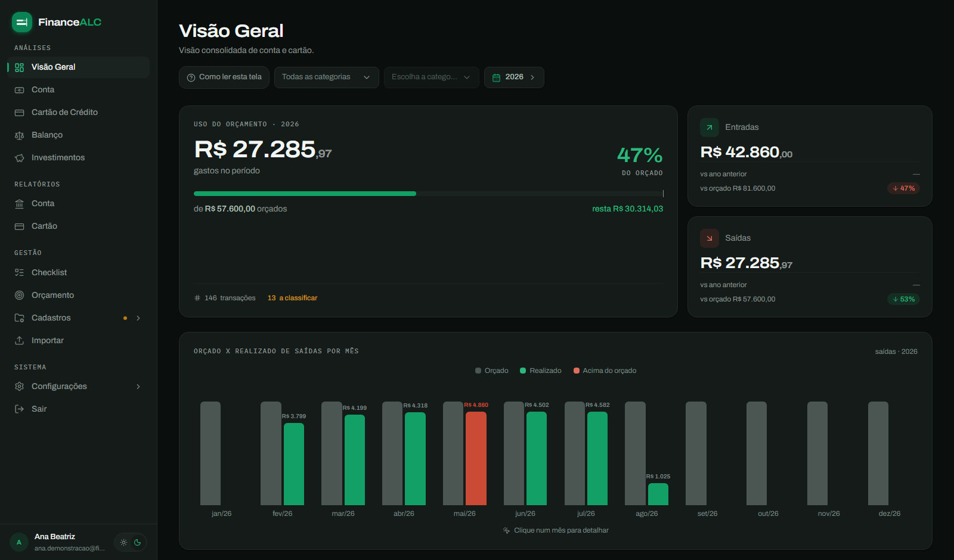Click the Cadastros folder icon
954x560 pixels.
[x=19, y=318]
